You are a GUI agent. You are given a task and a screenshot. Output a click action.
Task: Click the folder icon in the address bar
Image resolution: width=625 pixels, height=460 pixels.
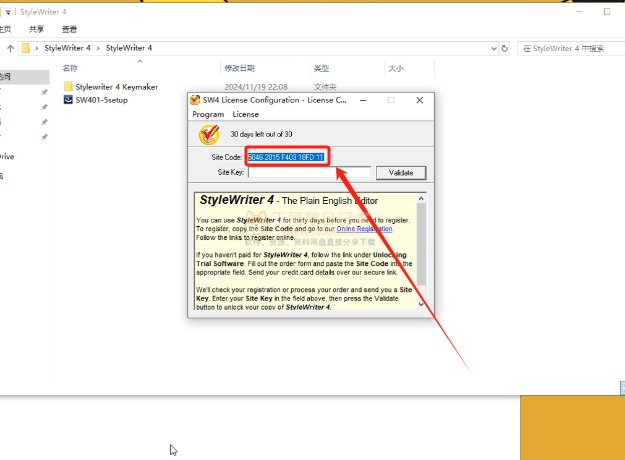click(24, 47)
